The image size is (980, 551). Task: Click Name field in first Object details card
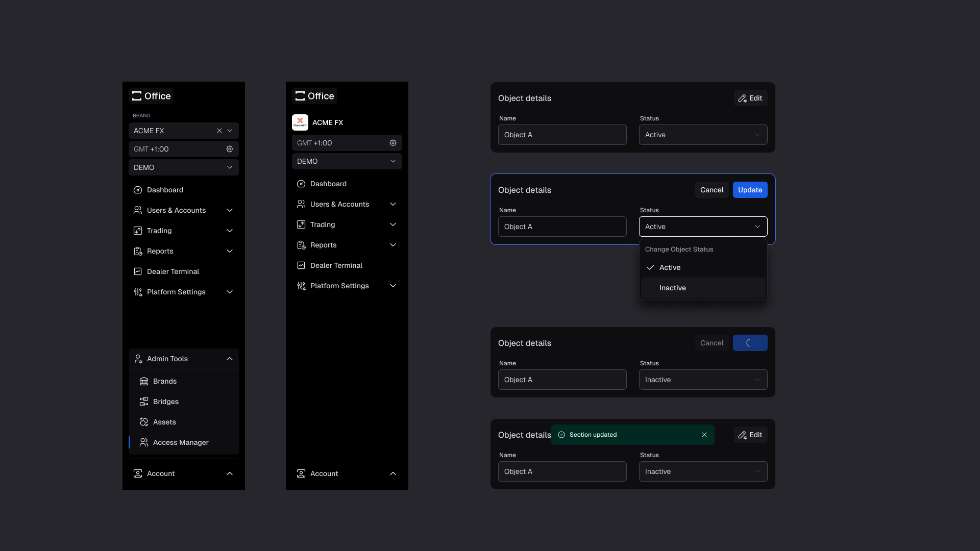(x=562, y=135)
